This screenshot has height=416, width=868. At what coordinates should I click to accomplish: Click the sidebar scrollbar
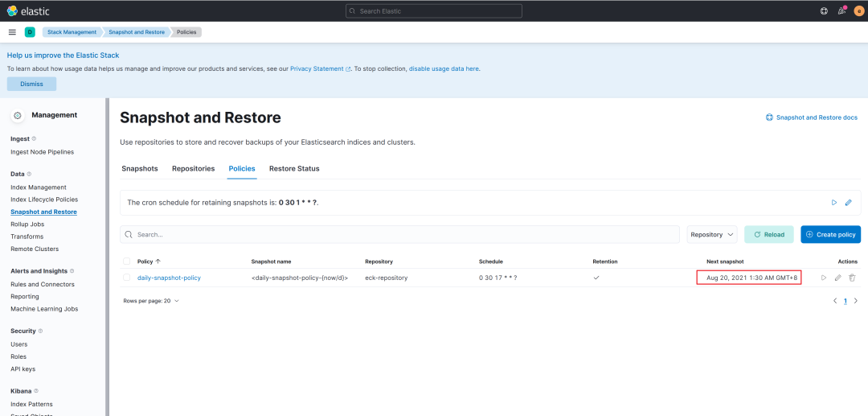coord(108,257)
